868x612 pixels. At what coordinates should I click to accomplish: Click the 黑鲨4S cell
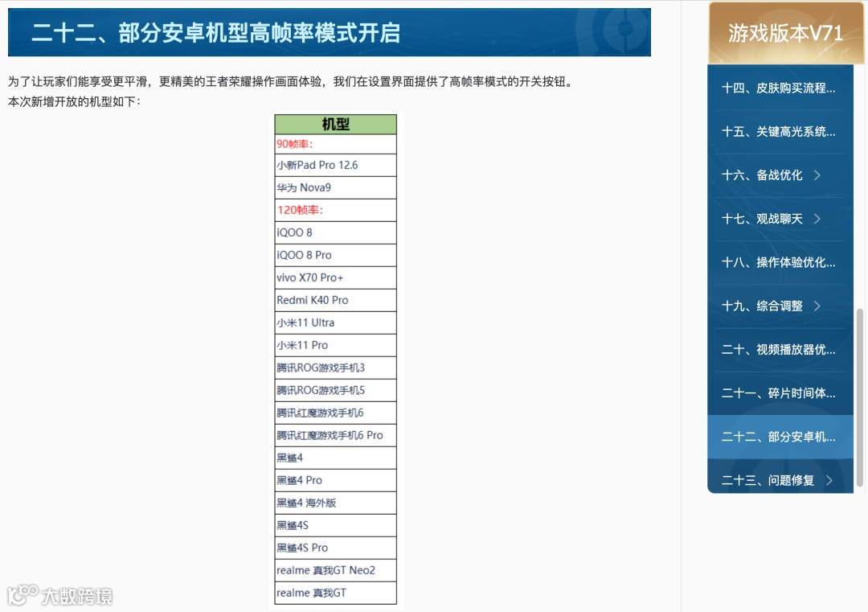[335, 526]
